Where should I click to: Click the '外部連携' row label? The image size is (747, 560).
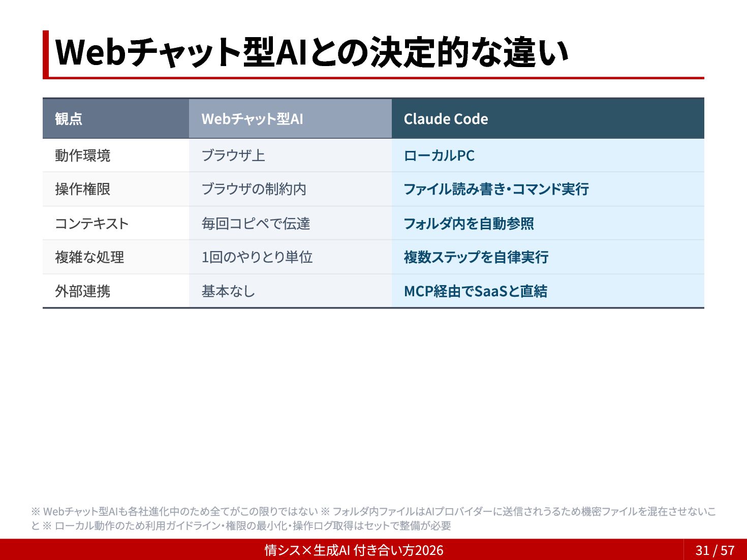(x=116, y=291)
